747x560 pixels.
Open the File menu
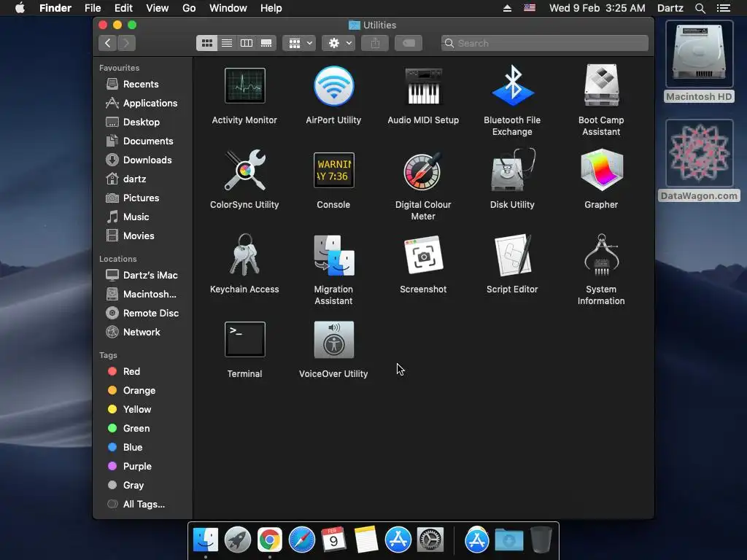[x=93, y=8]
